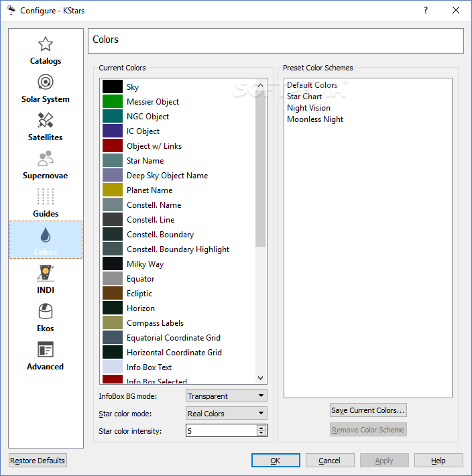
Task: Click the Apply button
Action: click(384, 461)
